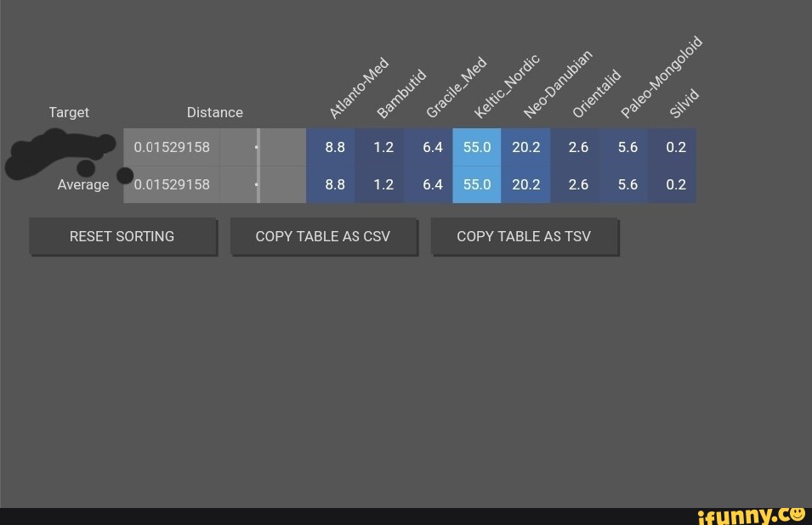Sort by the Bambutid column header
The width and height of the screenshot is (812, 525).
click(400, 93)
